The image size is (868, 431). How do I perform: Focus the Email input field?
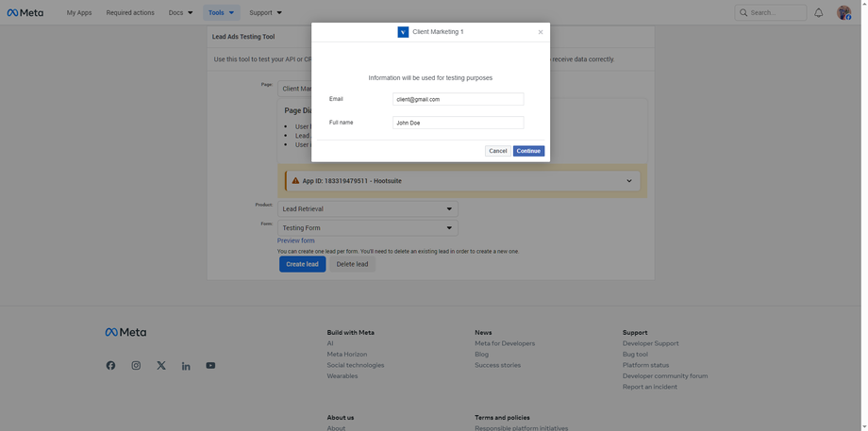(458, 99)
